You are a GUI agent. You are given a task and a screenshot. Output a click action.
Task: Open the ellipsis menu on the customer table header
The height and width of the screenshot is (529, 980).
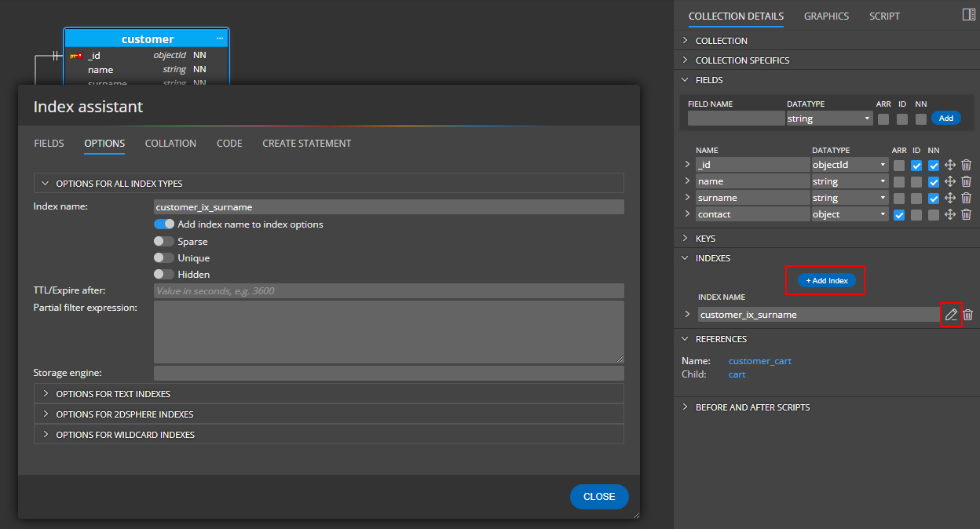(x=219, y=38)
